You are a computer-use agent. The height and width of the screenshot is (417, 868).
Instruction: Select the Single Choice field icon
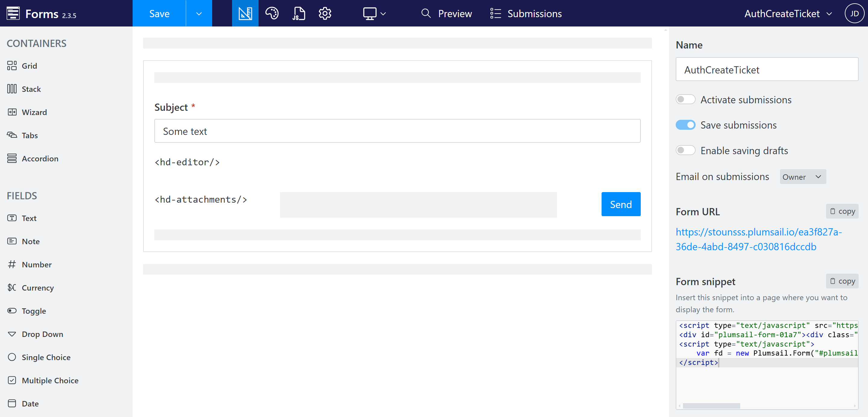pyautogui.click(x=12, y=357)
